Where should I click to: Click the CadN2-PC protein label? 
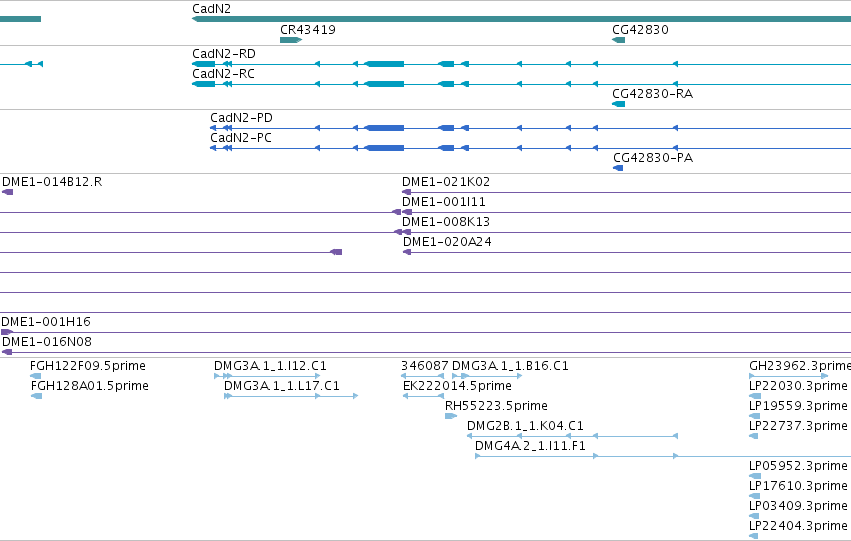(241, 138)
